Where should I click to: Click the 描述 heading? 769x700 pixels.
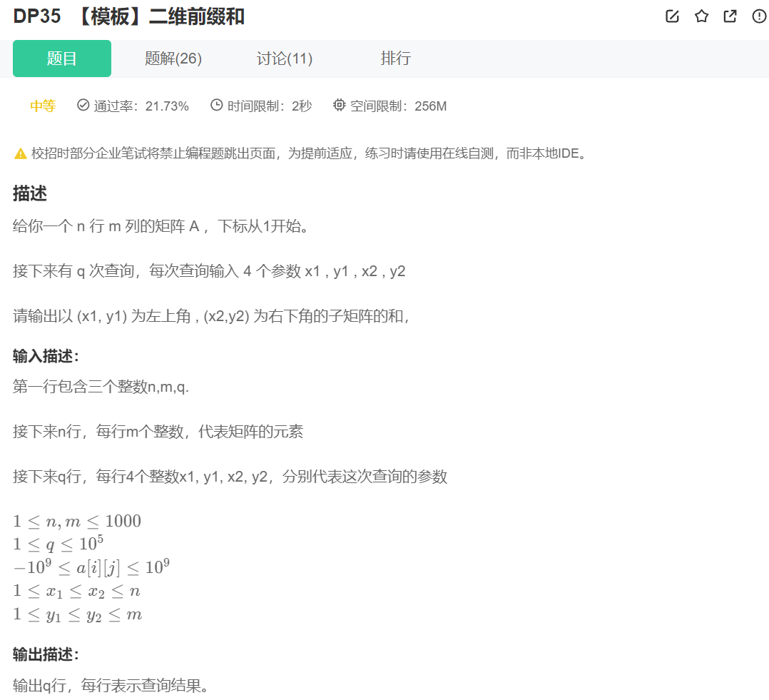[x=30, y=193]
